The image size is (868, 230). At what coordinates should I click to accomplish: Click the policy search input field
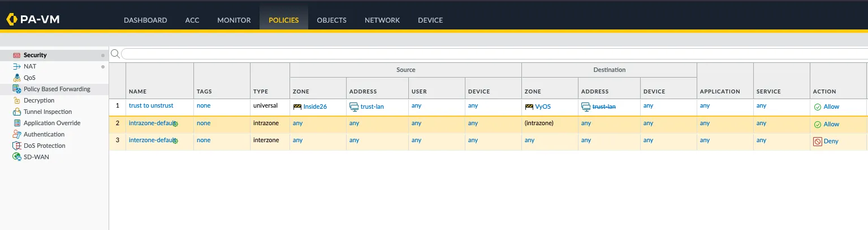pos(494,54)
